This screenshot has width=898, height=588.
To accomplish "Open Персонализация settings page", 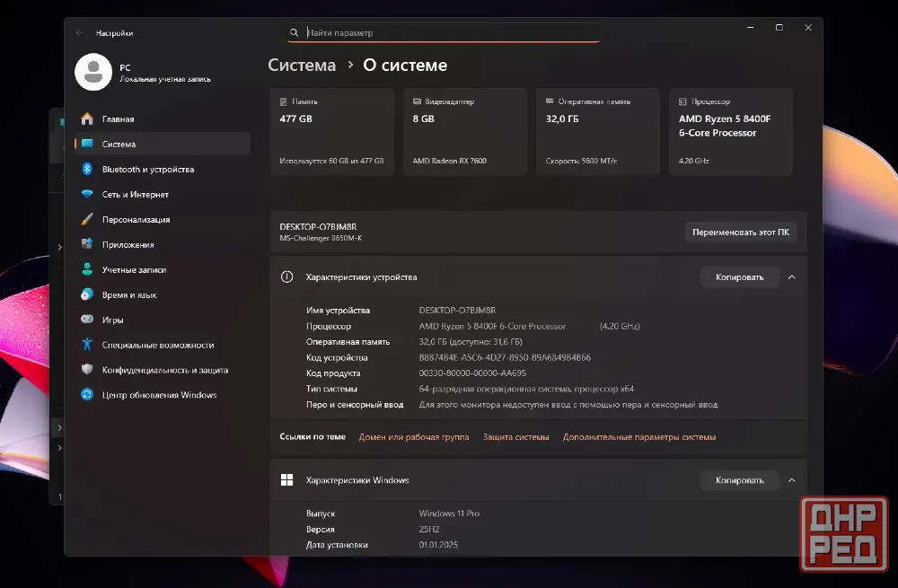I will pos(163,219).
